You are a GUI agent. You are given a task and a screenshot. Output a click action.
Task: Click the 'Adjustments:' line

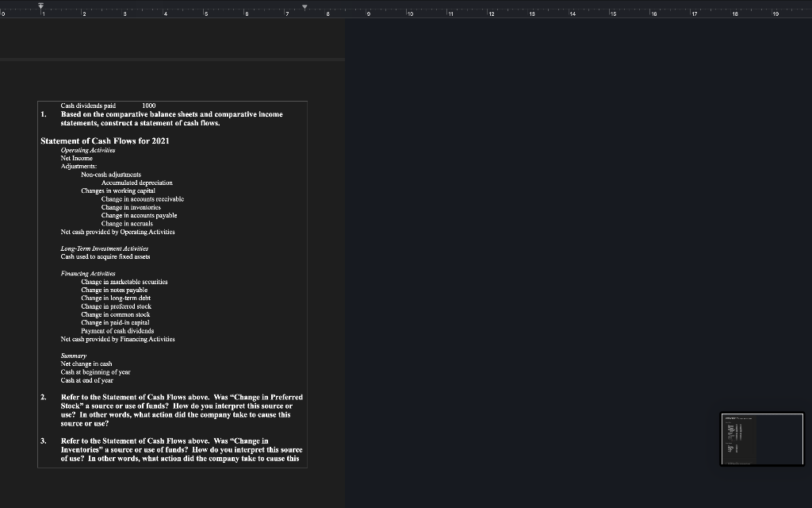tap(79, 167)
